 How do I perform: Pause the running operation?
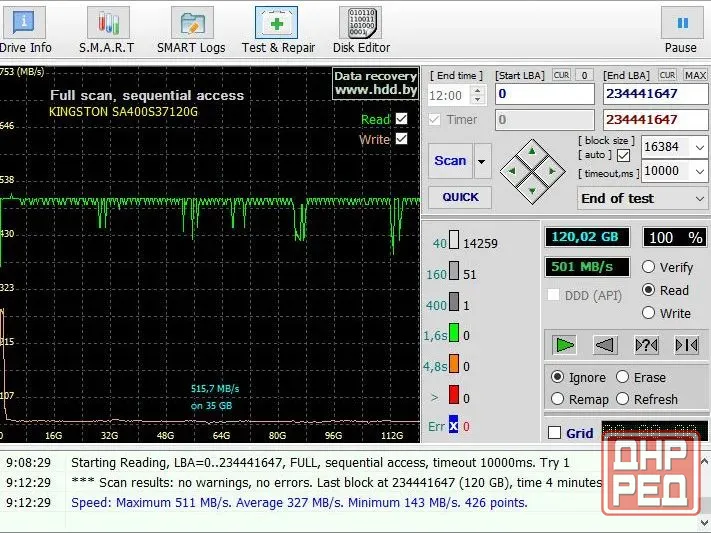pyautogui.click(x=682, y=29)
